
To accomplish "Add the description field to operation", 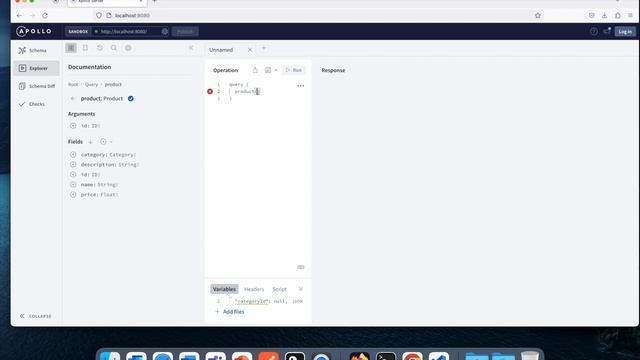I will click(73, 164).
